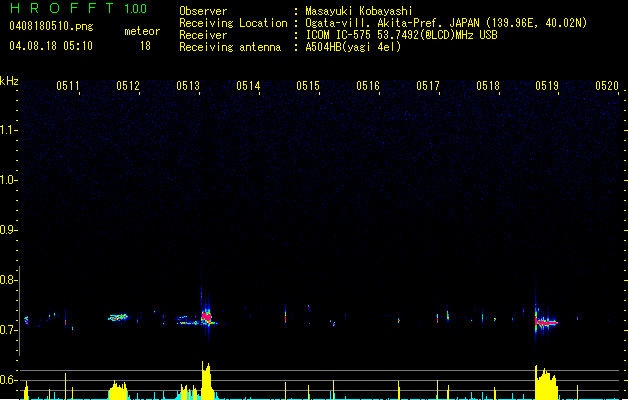Click the tallest yellow intensity peak after 0513
Viewport: 629px width, 400px height.
coord(206,380)
